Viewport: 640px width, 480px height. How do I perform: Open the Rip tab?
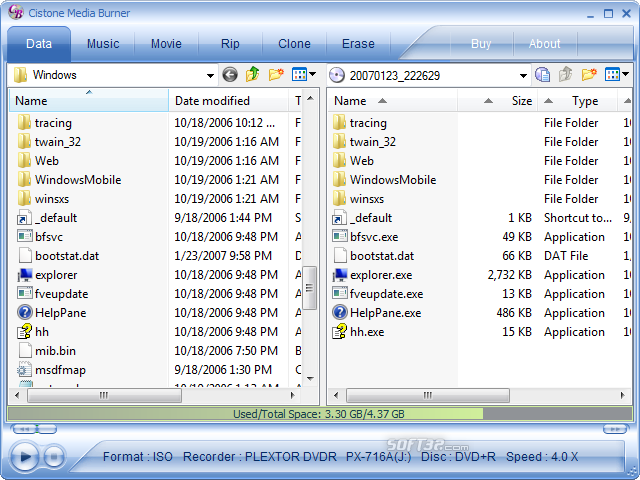pos(230,44)
